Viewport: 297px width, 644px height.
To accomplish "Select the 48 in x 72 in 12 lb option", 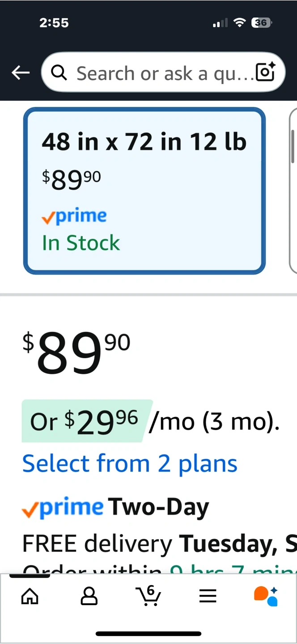I will pyautogui.click(x=144, y=191).
